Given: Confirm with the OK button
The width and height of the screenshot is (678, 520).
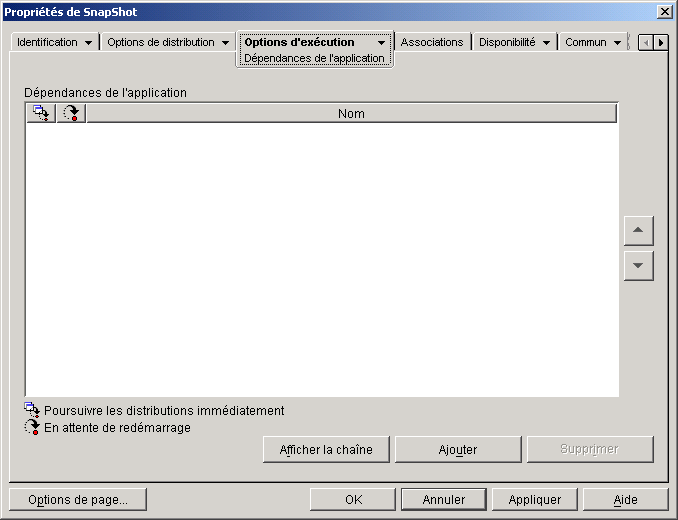Looking at the screenshot, I should (x=353, y=500).
